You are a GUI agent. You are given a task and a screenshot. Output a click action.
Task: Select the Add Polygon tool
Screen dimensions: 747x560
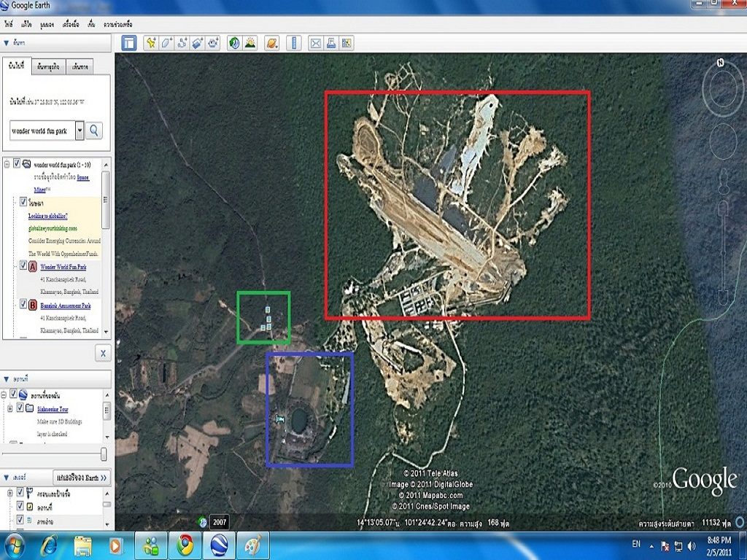pos(166,43)
